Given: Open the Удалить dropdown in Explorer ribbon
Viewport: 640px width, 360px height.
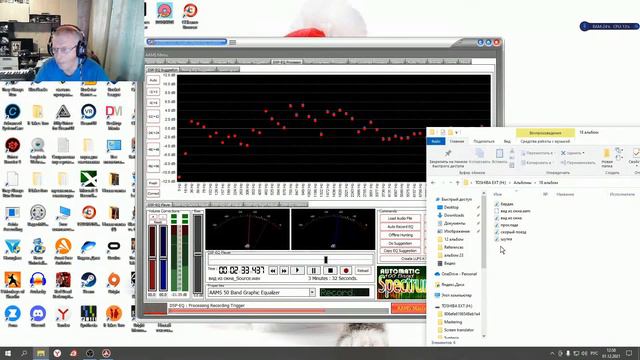Looking at the screenshot, I should click(x=572, y=153).
